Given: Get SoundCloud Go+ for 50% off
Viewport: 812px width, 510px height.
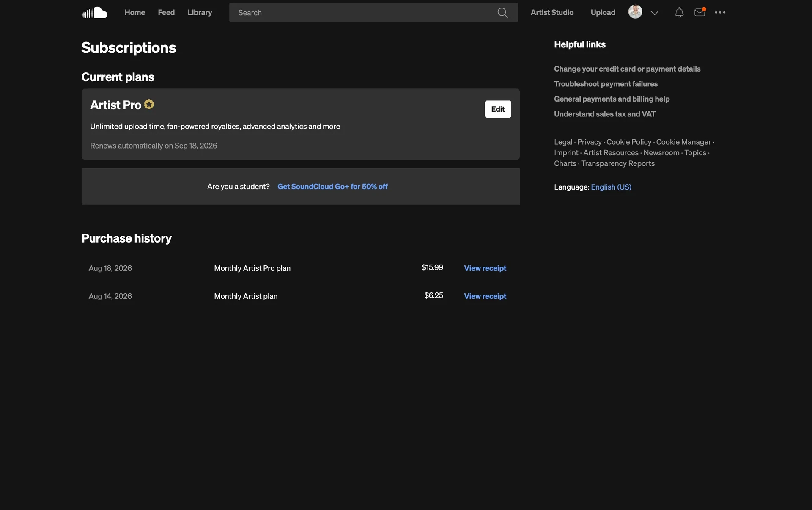Looking at the screenshot, I should [332, 187].
